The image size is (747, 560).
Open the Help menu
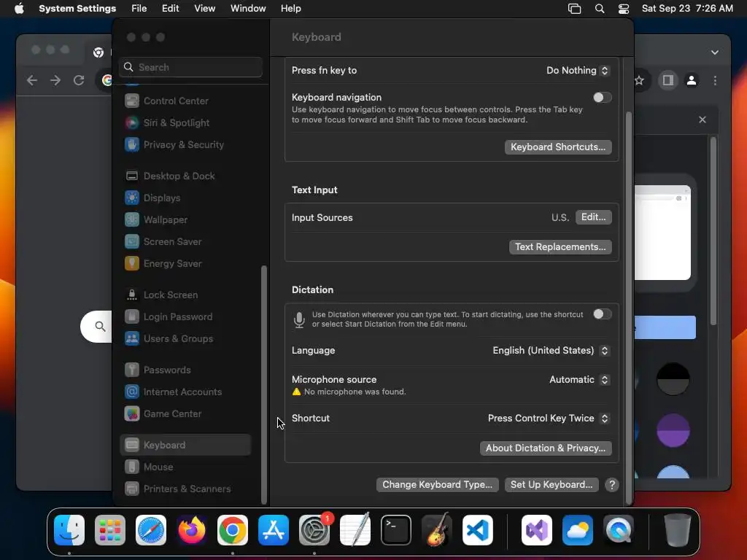click(x=290, y=9)
